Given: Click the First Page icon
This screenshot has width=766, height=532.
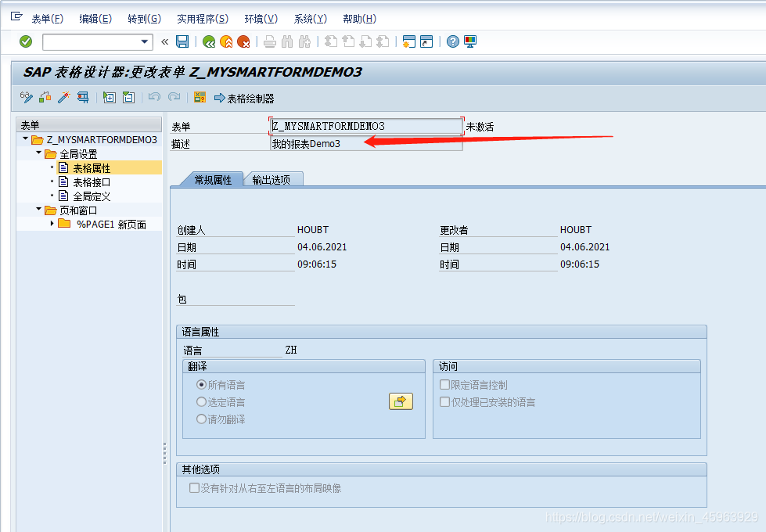Looking at the screenshot, I should [331, 42].
